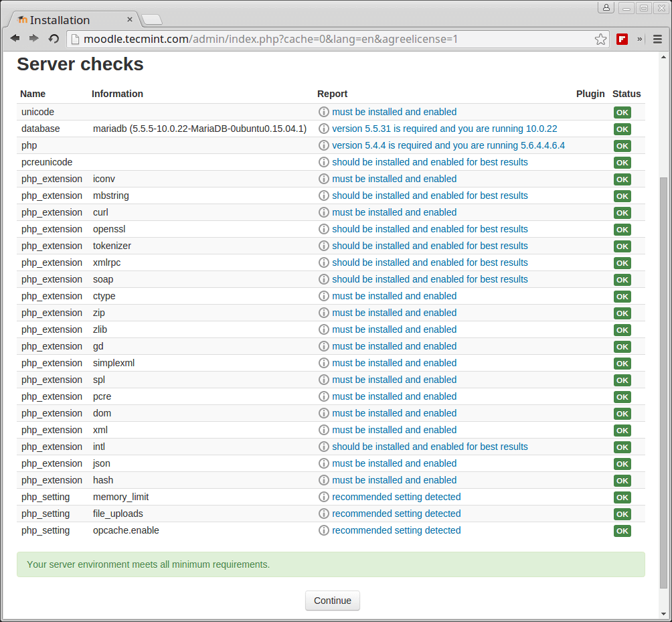Close the Installation tab
The height and width of the screenshot is (622, 672).
click(130, 19)
